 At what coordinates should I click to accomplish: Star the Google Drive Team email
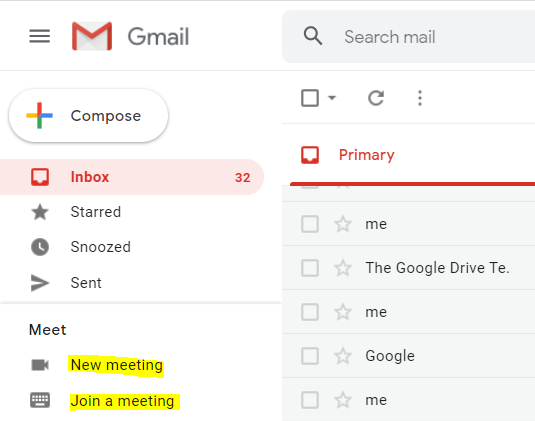(x=343, y=268)
